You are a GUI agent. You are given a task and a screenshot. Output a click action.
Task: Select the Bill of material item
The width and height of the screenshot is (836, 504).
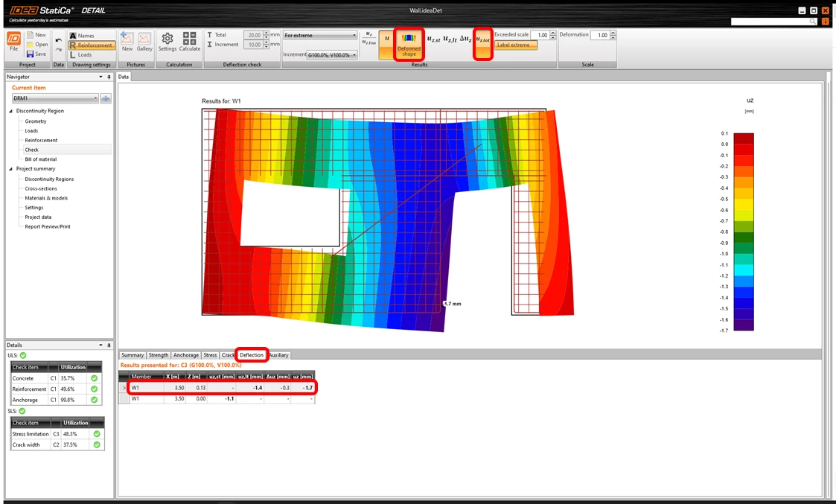click(40, 159)
